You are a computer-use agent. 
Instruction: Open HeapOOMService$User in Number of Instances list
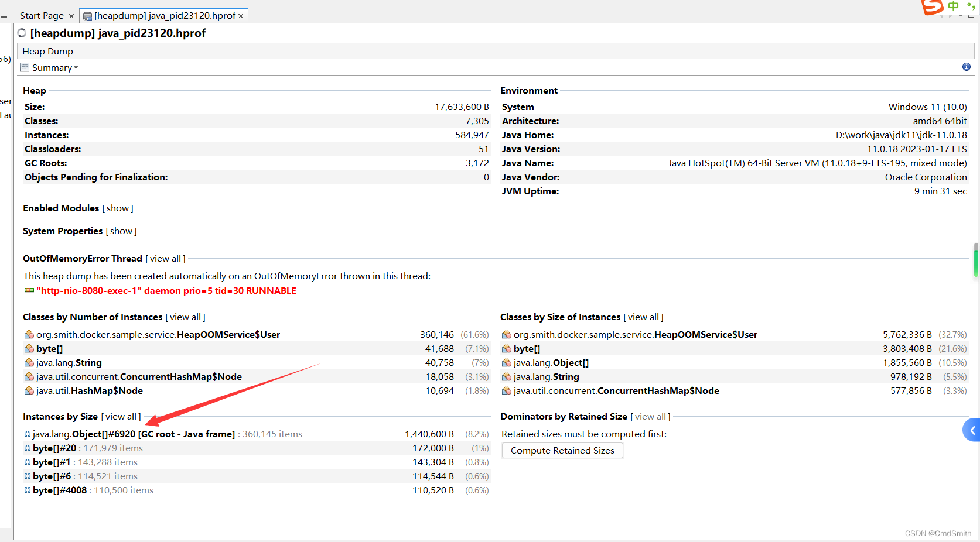(x=158, y=334)
